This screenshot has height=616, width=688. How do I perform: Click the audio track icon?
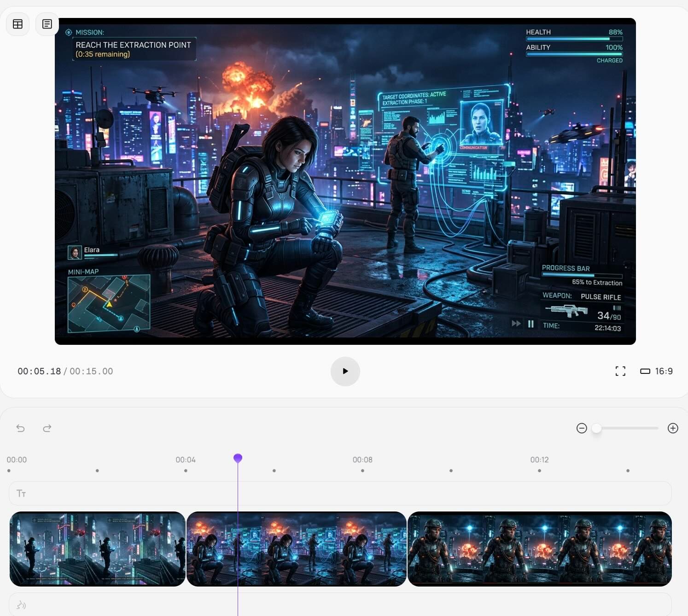coord(21,605)
